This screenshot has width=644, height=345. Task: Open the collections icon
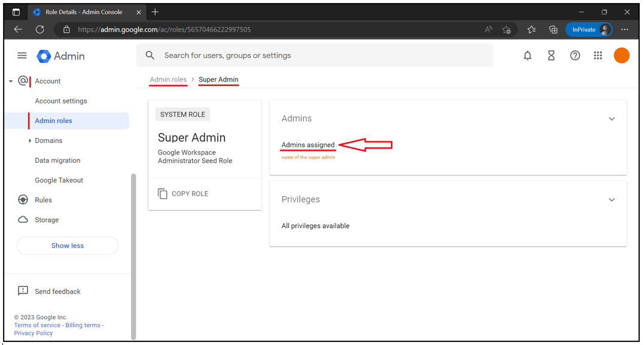[x=553, y=29]
